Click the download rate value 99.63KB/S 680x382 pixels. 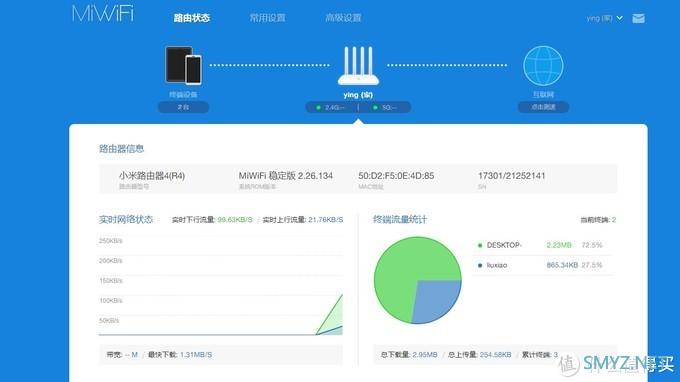[235, 220]
